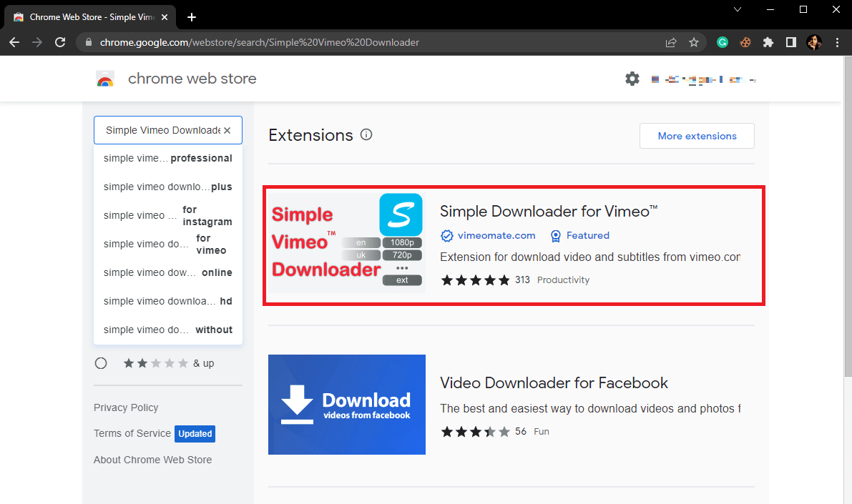The width and height of the screenshot is (852, 504).
Task: Click the padlock site info icon
Action: coord(89,42)
